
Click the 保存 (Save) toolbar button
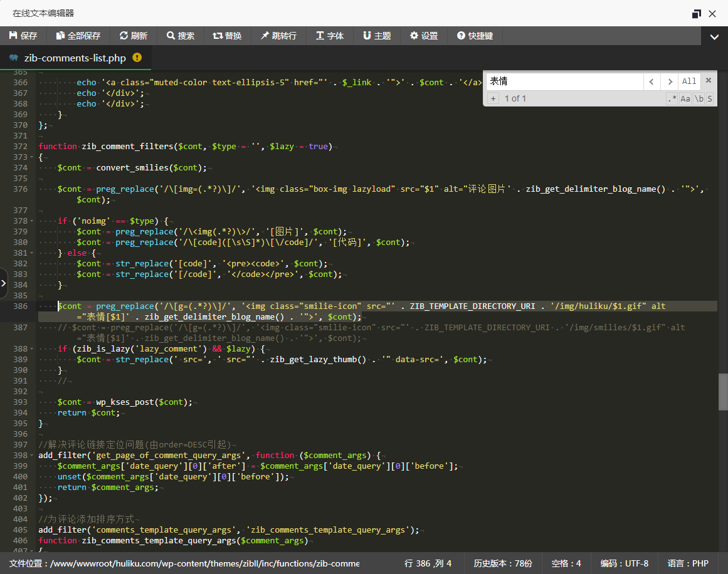(x=23, y=36)
